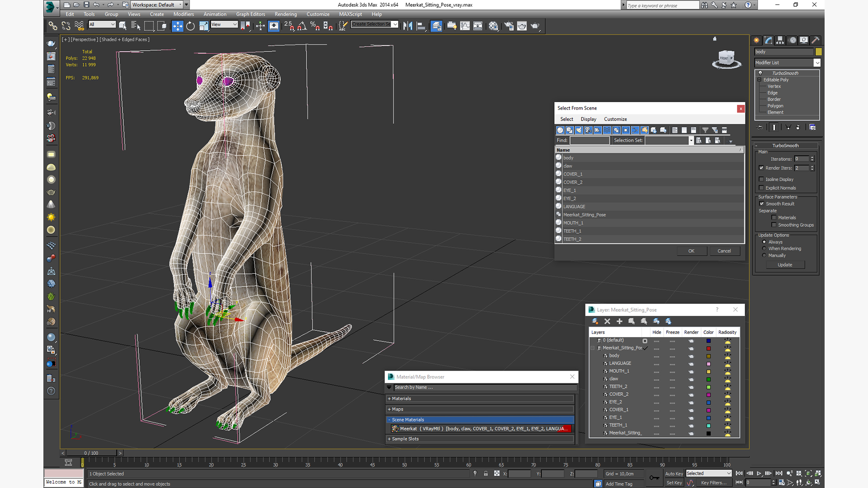Click Create New Layer plus icon
This screenshot has width=868, height=488.
point(619,321)
